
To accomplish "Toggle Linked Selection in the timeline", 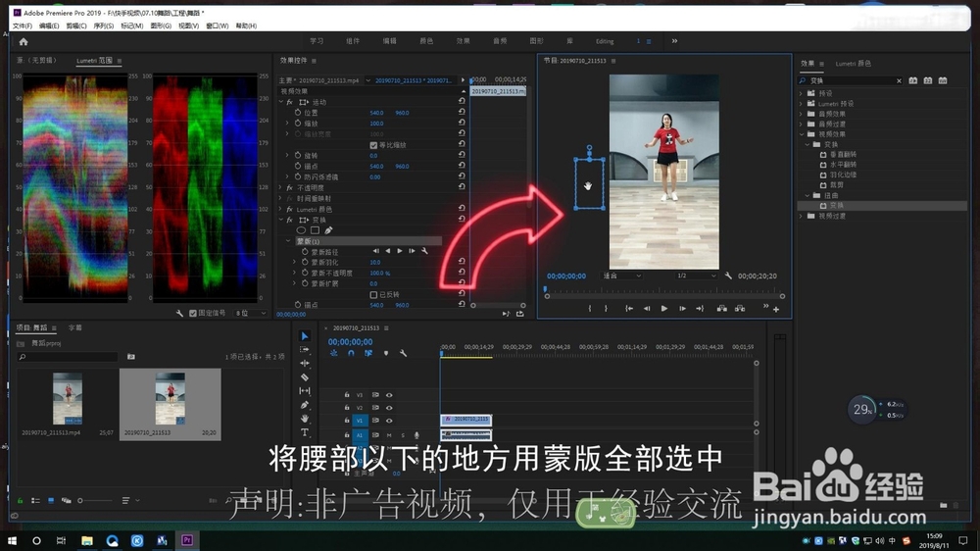I will 368,353.
